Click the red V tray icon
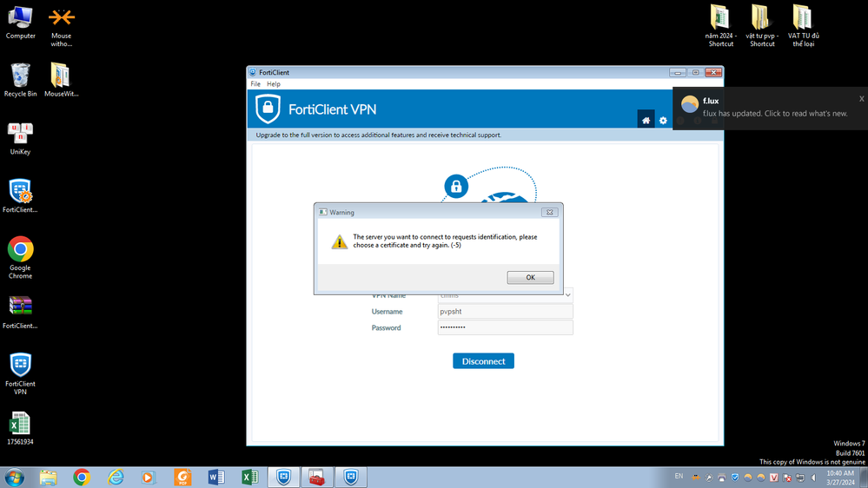868x488 pixels. coord(773,478)
